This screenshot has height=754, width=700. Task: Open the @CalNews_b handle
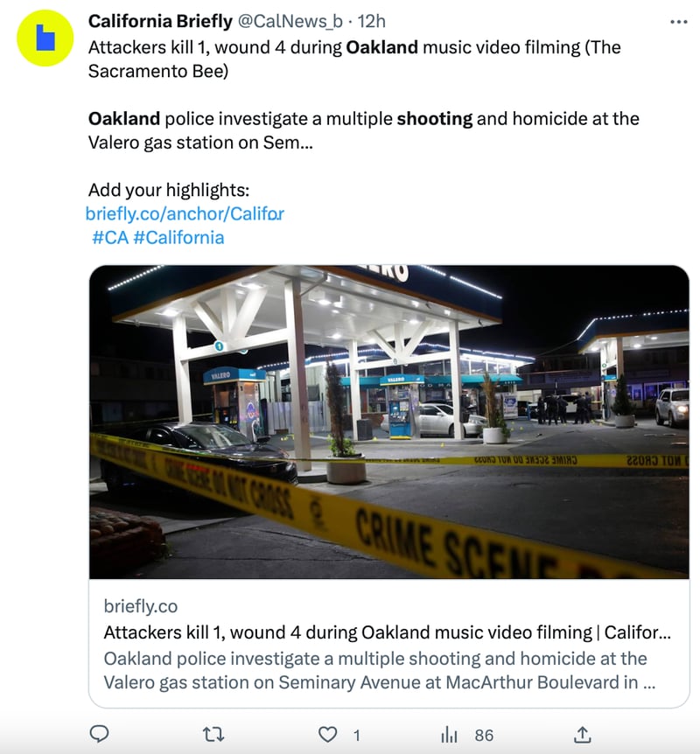290,21
